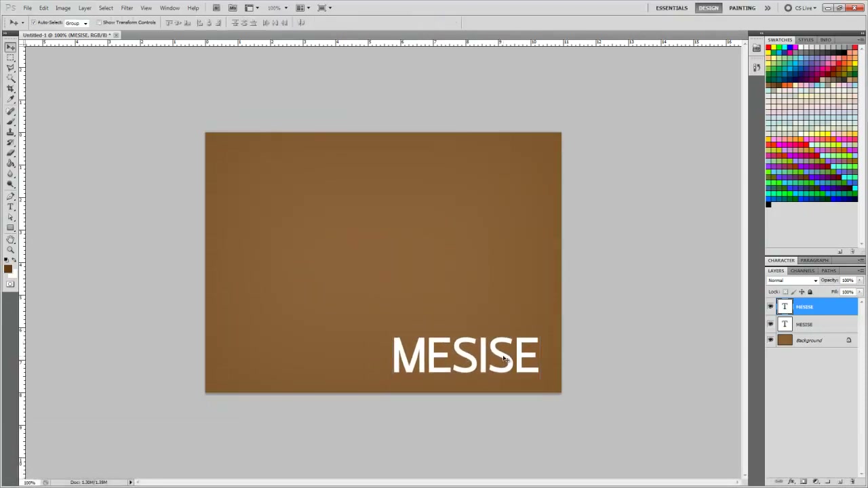Select the Eyedropper tool

tap(11, 99)
